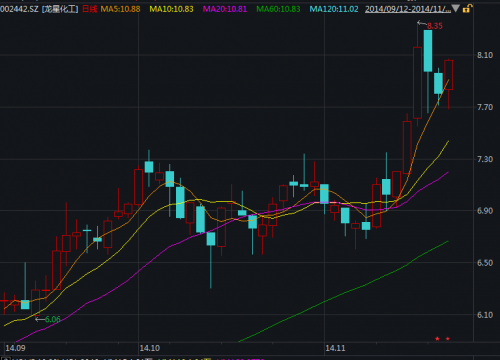This screenshot has height=360, width=500.
Task: Click the left red star event marker
Action: [437, 339]
